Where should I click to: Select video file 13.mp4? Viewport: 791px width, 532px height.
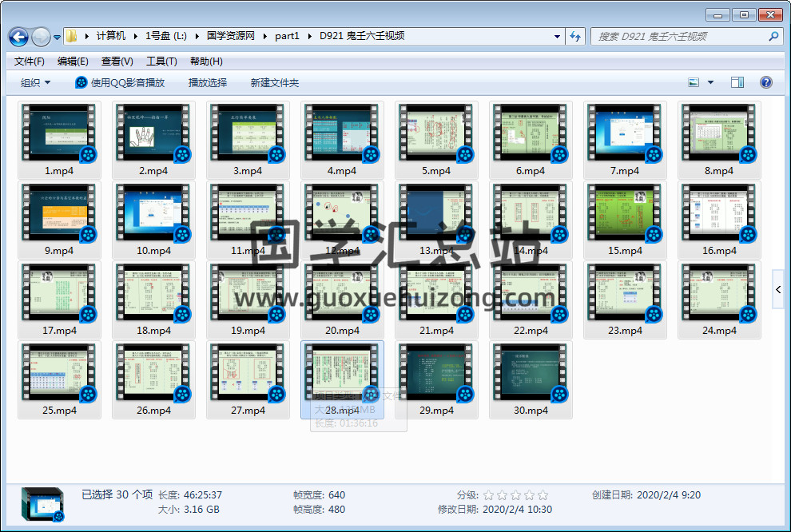[x=436, y=220]
